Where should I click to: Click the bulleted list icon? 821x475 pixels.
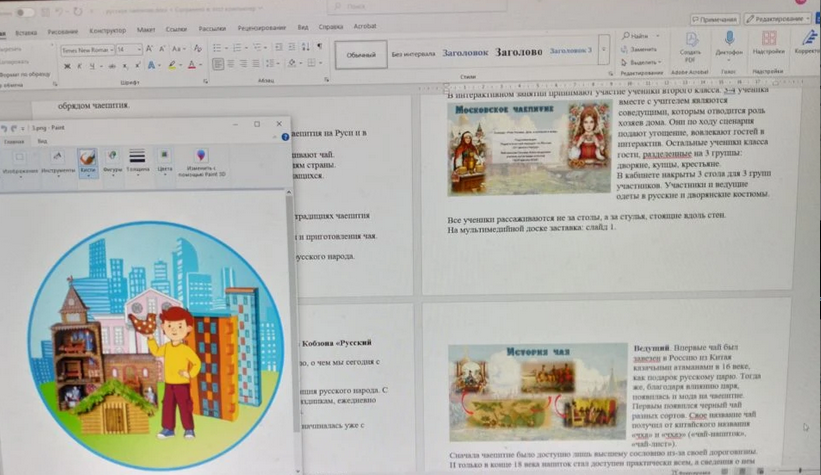218,47
